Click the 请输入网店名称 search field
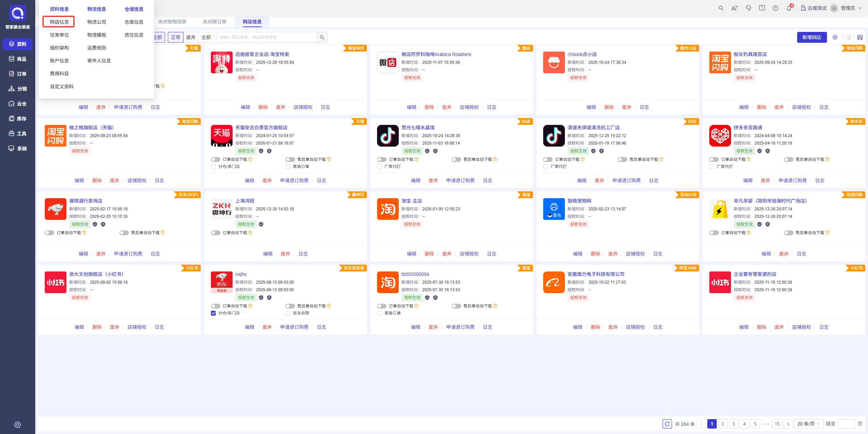This screenshot has width=868, height=434. tap(267, 37)
